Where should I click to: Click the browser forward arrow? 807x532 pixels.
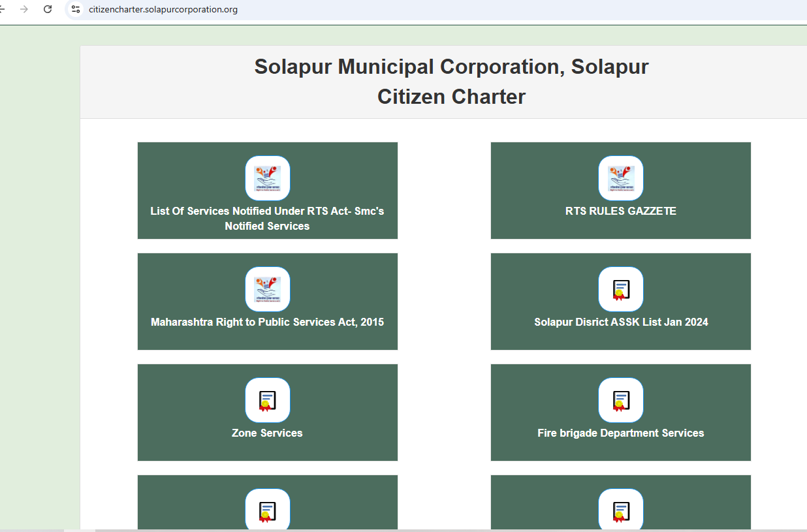coord(24,9)
